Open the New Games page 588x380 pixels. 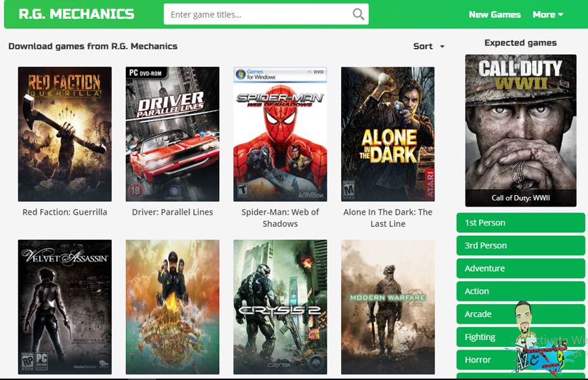(495, 15)
